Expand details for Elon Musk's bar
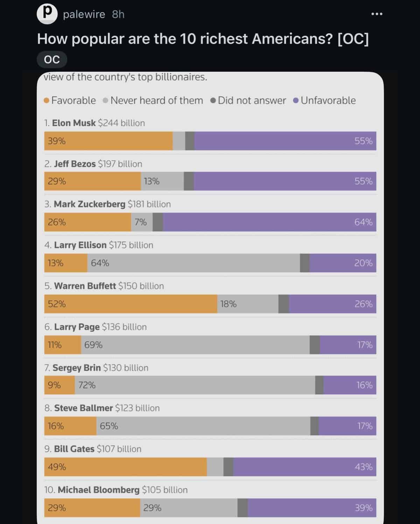Viewport: 420px width, 524px height. [210, 142]
